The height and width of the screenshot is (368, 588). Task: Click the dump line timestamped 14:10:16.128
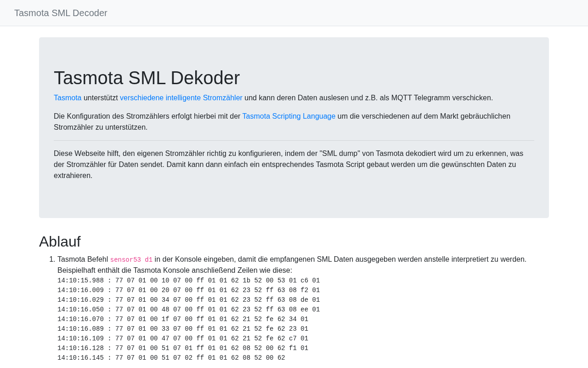183,348
